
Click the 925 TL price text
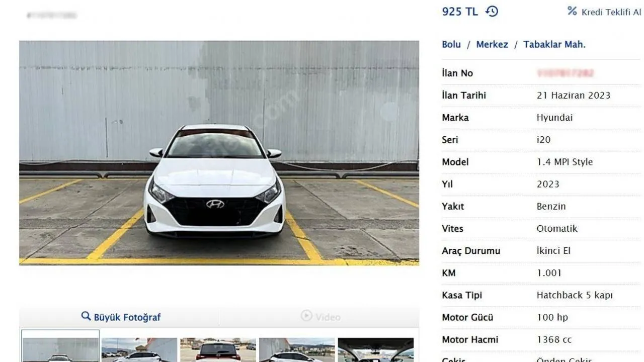tap(459, 12)
